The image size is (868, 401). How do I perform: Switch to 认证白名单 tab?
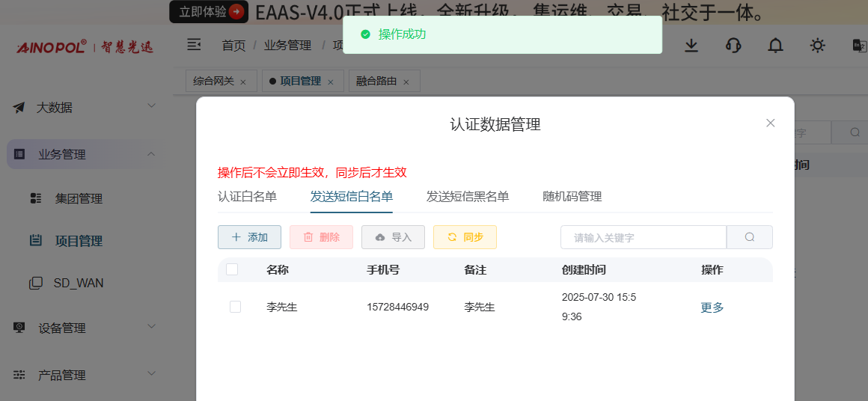247,197
